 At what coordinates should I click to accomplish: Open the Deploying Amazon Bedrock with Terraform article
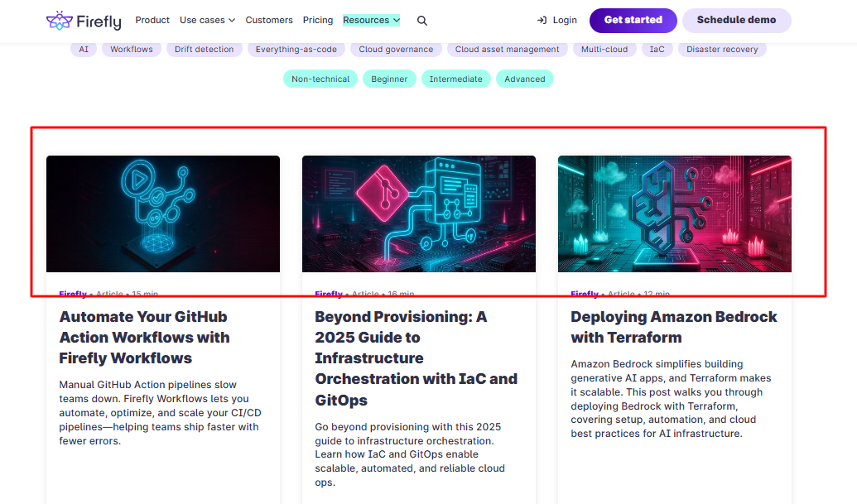673,327
